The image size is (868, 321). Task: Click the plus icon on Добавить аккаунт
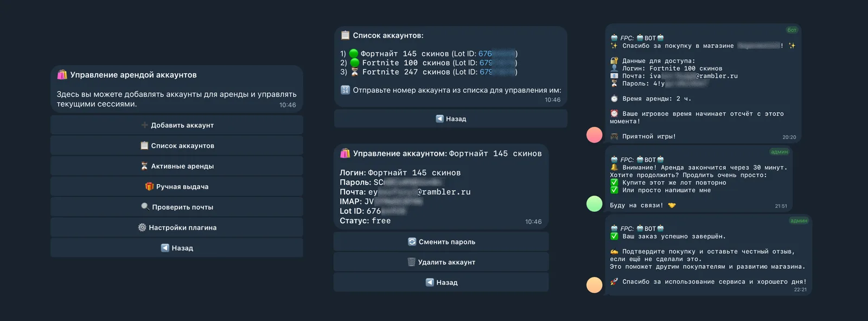pos(145,125)
